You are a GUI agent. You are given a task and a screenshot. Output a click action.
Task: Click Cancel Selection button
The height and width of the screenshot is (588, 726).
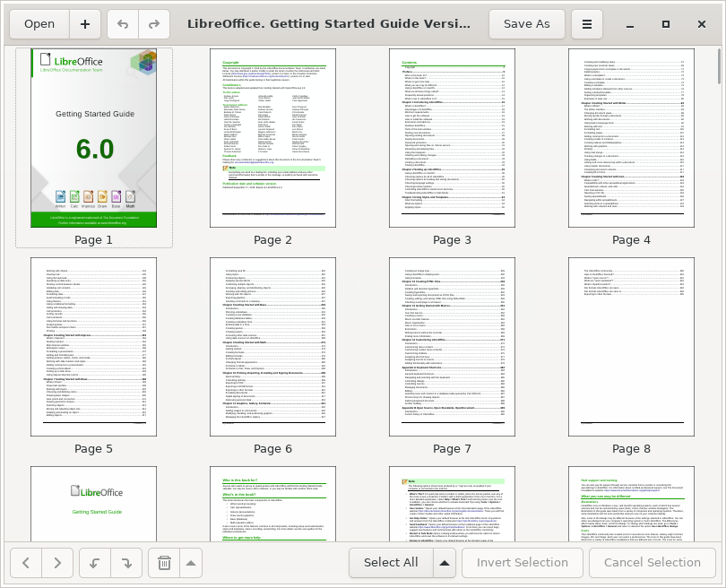coord(653,563)
